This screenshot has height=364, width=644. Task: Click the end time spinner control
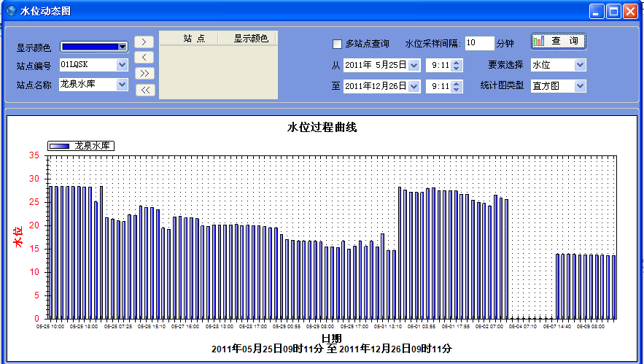click(x=457, y=87)
